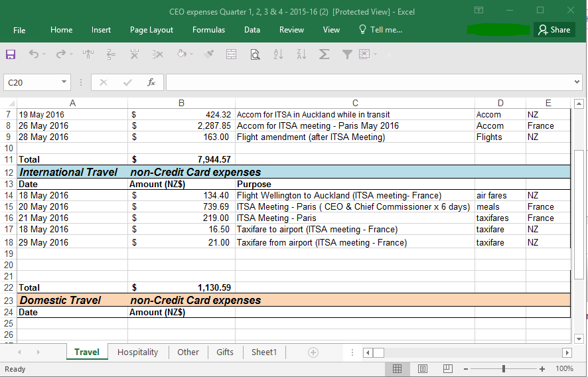Open the Name Box dropdown arrow
This screenshot has width=588, height=377.
(x=64, y=82)
